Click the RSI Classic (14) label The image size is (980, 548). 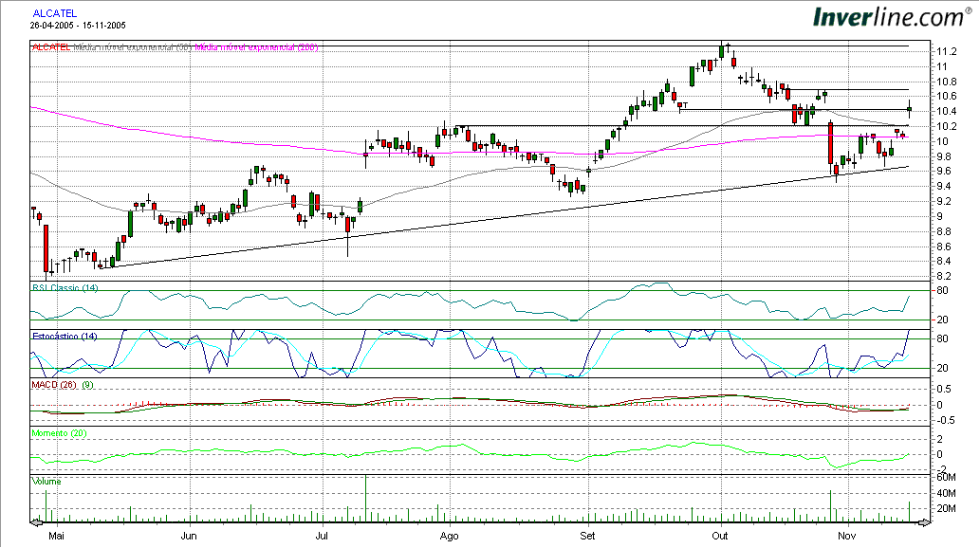point(65,287)
